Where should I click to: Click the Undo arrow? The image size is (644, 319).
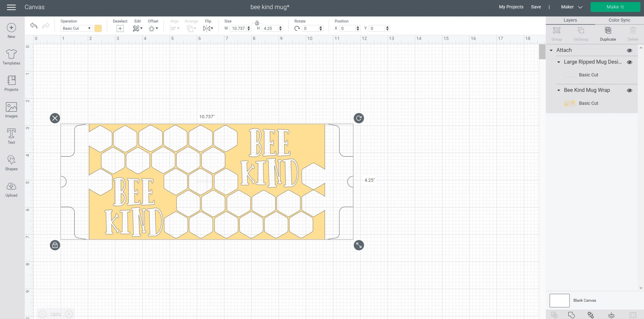tap(34, 26)
